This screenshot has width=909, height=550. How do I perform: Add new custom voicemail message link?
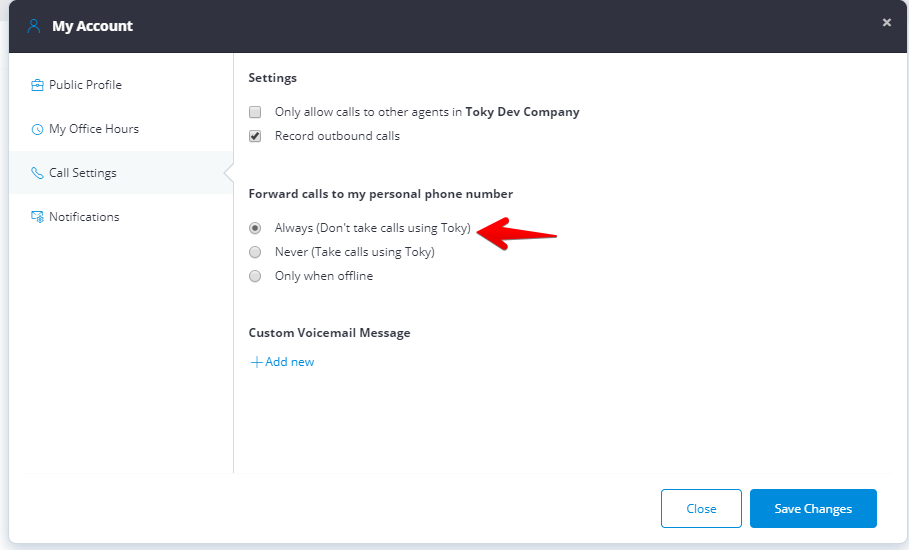(x=289, y=362)
